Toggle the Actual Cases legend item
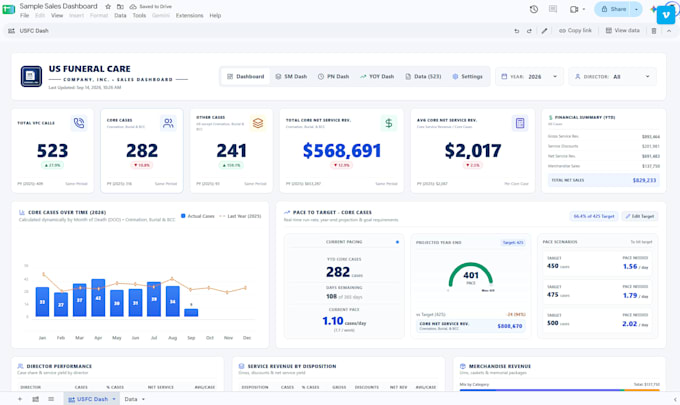Image resolution: width=680 pixels, height=405 pixels. click(x=198, y=216)
